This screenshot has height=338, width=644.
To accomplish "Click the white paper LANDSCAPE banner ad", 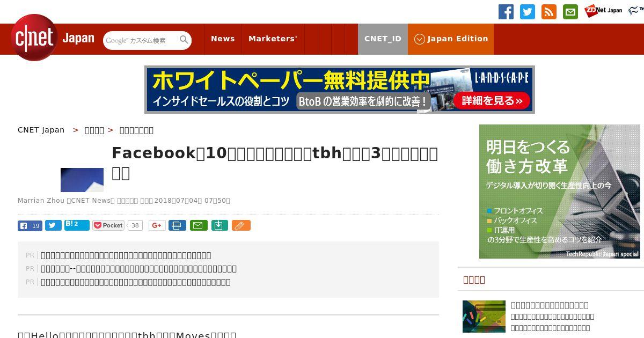I will (340, 90).
